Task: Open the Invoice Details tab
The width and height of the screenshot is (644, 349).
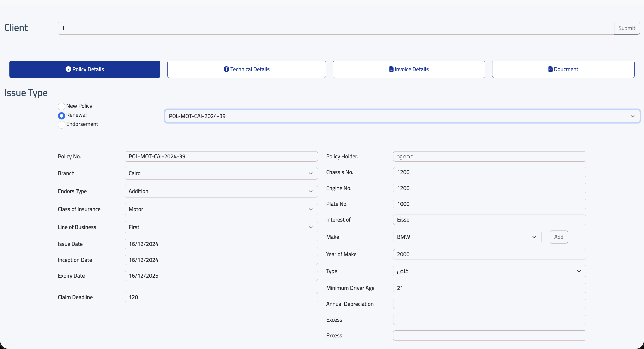Action: coord(409,69)
